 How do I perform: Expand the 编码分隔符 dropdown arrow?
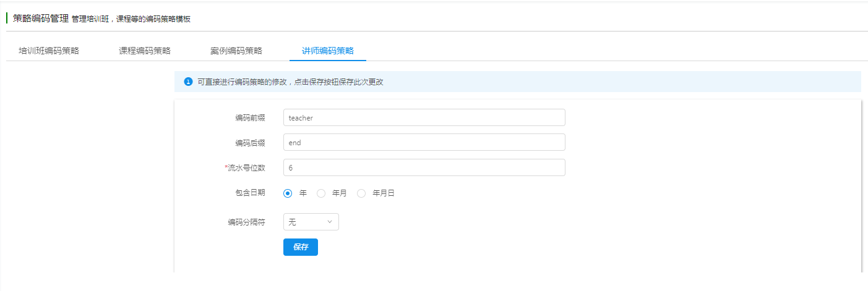[x=330, y=222]
